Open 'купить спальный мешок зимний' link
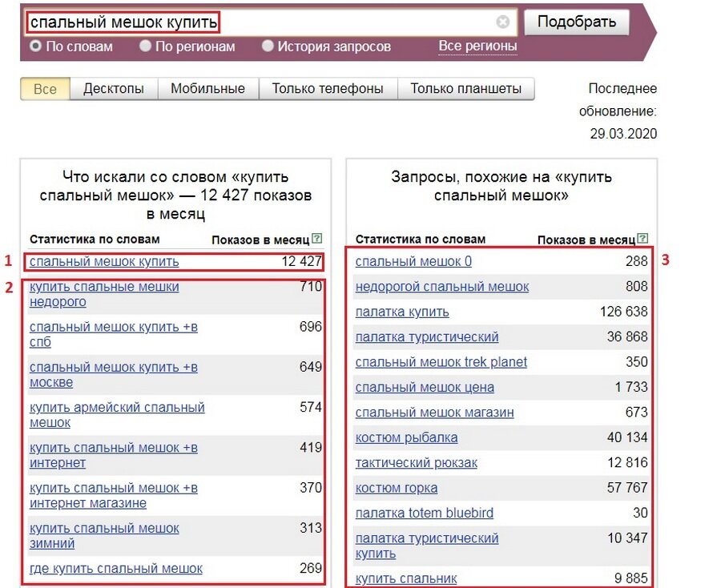Screen dimensions: 721x588 point(104,536)
